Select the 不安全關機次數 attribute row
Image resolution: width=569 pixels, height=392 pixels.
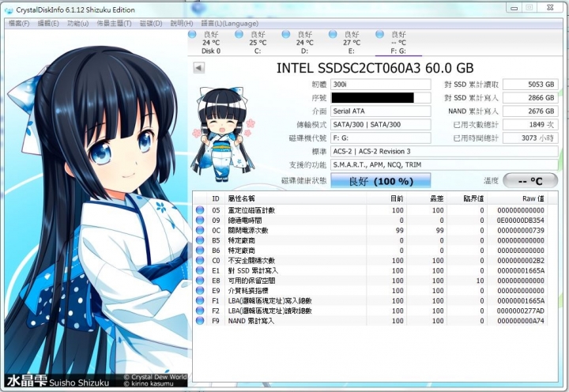coord(370,260)
